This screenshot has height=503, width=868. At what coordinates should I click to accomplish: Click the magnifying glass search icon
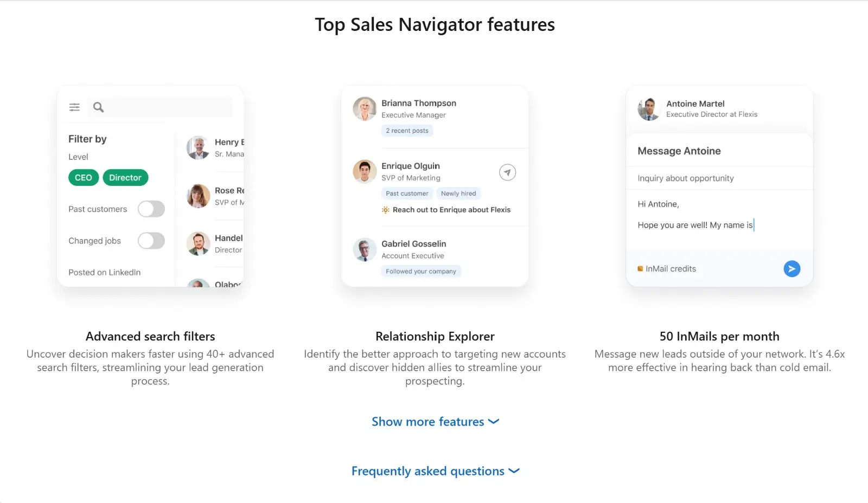point(98,107)
